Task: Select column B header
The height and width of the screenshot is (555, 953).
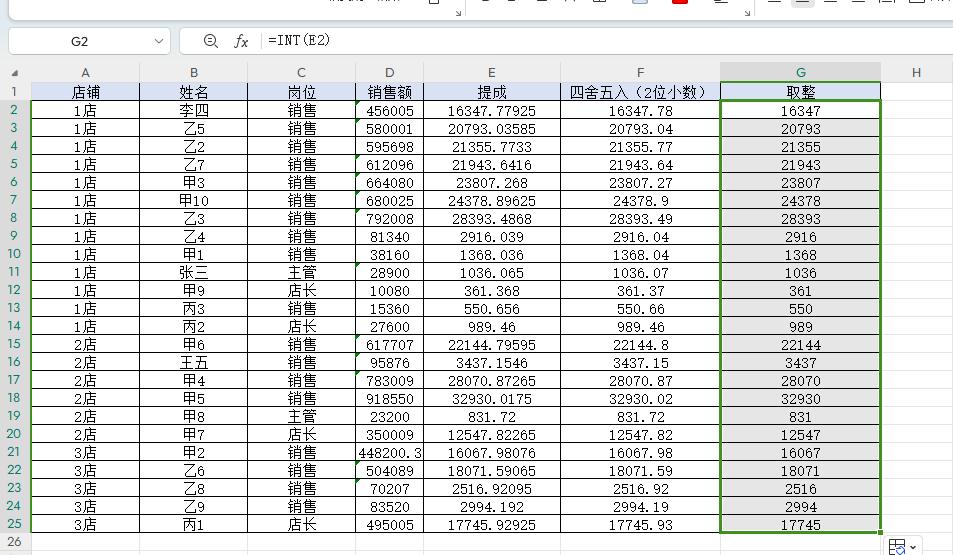Action: click(x=193, y=72)
